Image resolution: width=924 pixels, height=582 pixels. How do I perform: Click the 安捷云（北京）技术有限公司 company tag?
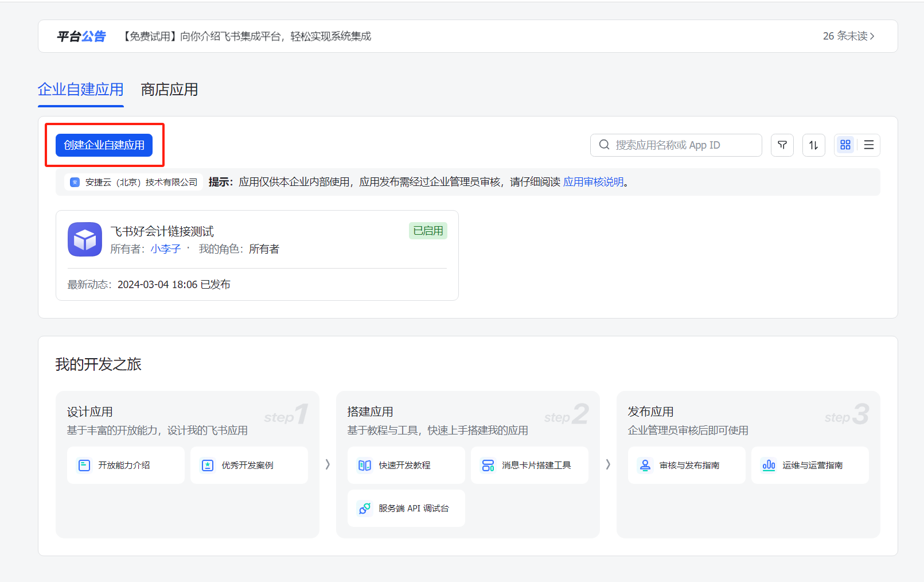point(134,182)
